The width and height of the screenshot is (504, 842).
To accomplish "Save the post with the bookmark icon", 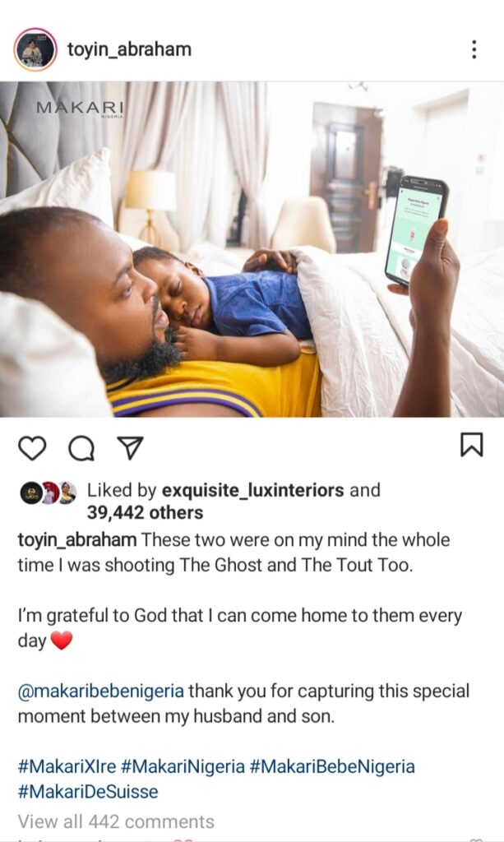I will (472, 445).
